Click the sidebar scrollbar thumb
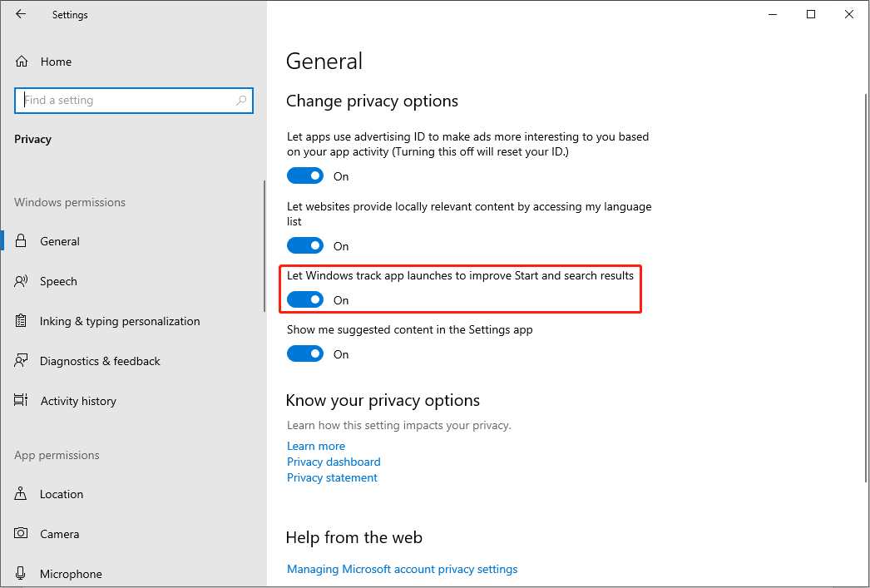This screenshot has width=870, height=588. pyautogui.click(x=264, y=245)
